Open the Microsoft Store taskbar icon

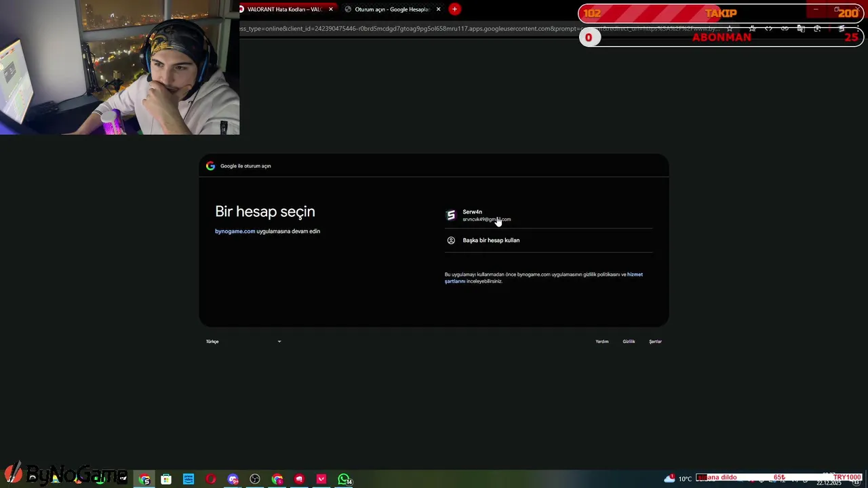166,479
